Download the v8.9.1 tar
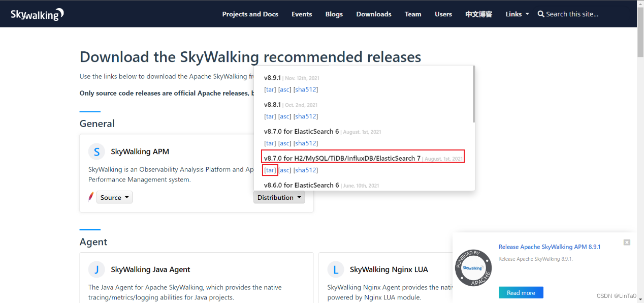Screen dimensions: 644x303 [x=270, y=89]
